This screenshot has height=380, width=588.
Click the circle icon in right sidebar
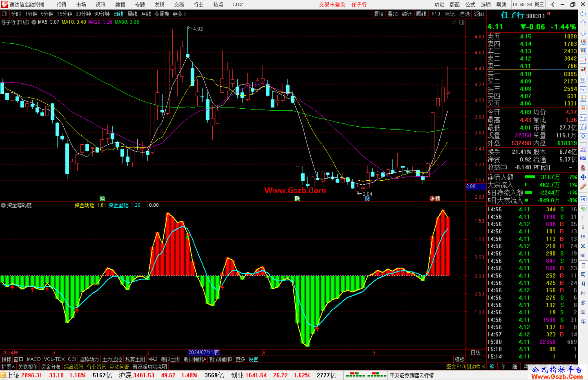583,136
